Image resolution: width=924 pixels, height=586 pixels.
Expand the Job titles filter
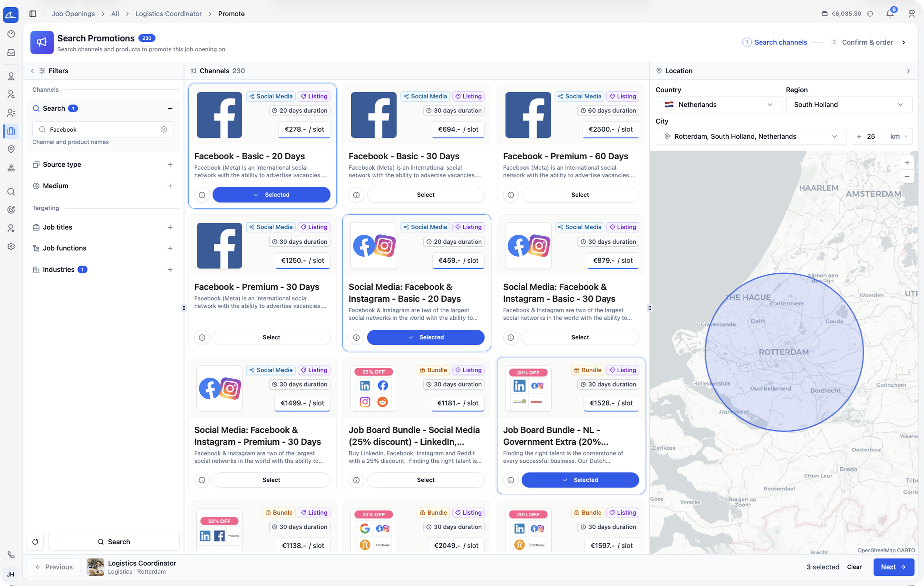coord(170,227)
